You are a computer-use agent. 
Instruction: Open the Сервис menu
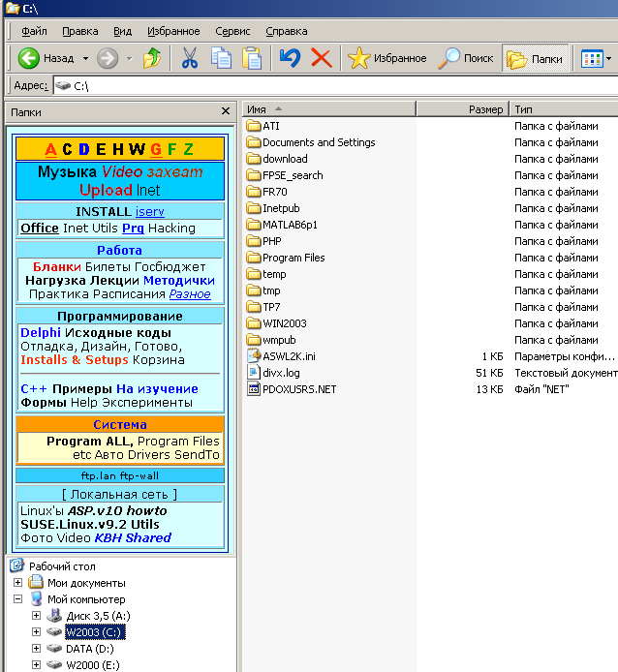click(232, 31)
